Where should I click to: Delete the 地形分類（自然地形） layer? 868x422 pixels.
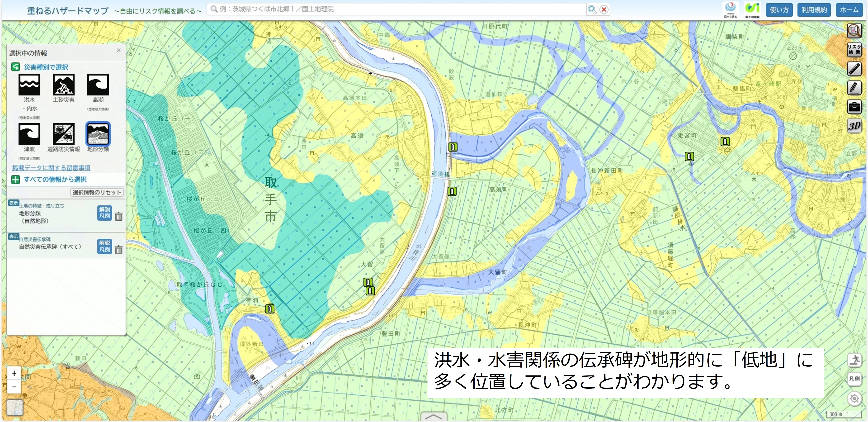pyautogui.click(x=119, y=216)
